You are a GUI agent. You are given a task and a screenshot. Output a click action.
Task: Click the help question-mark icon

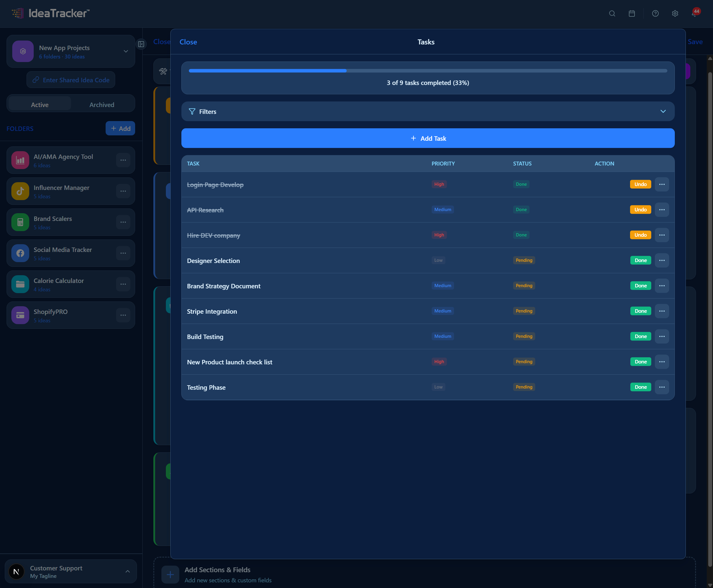pyautogui.click(x=655, y=13)
